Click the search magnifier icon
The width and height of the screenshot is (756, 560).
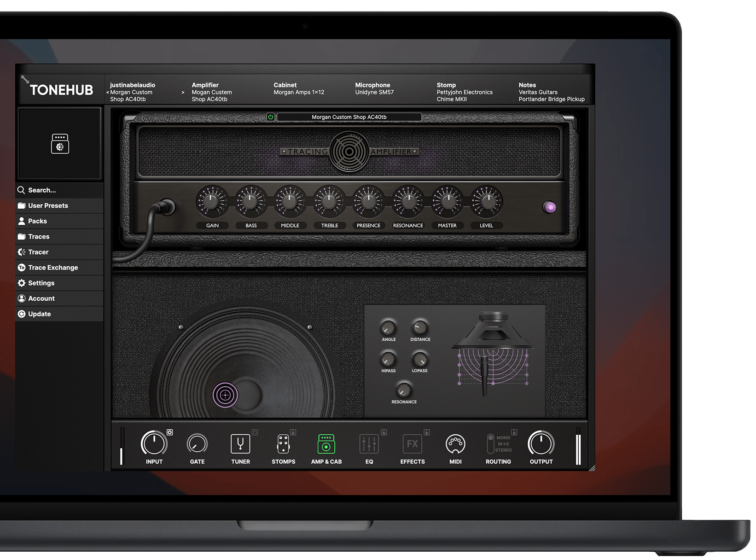pyautogui.click(x=21, y=190)
